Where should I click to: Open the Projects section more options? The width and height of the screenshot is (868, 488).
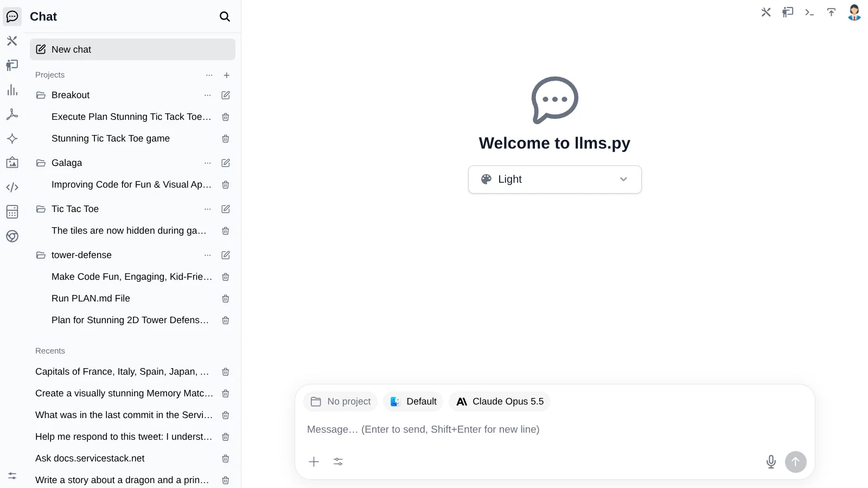209,75
